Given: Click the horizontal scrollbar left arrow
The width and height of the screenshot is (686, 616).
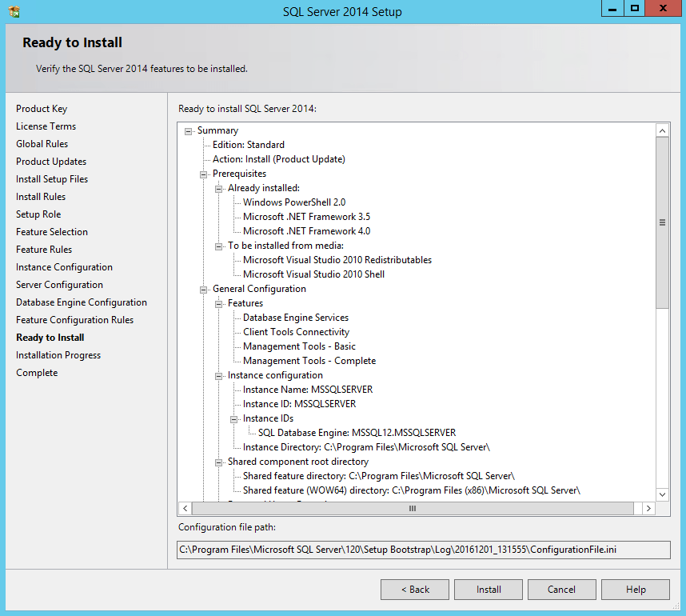Looking at the screenshot, I should (x=185, y=508).
